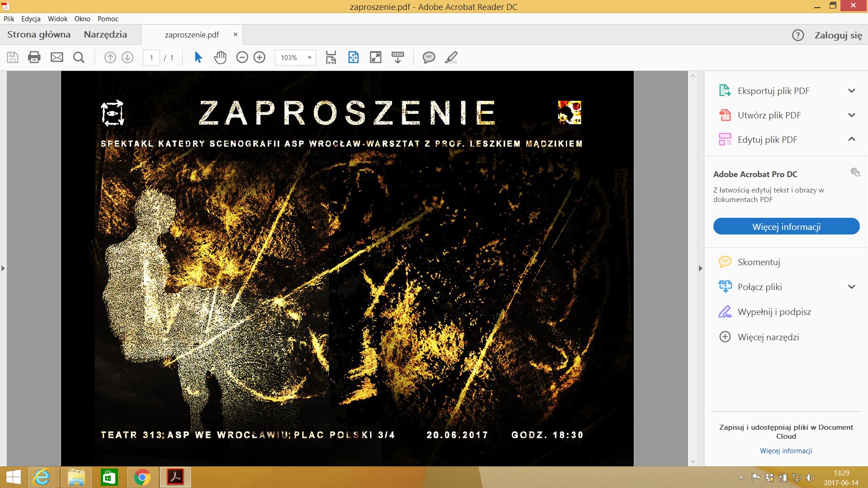
Task: Click the fit width scrolling icon
Action: 331,57
